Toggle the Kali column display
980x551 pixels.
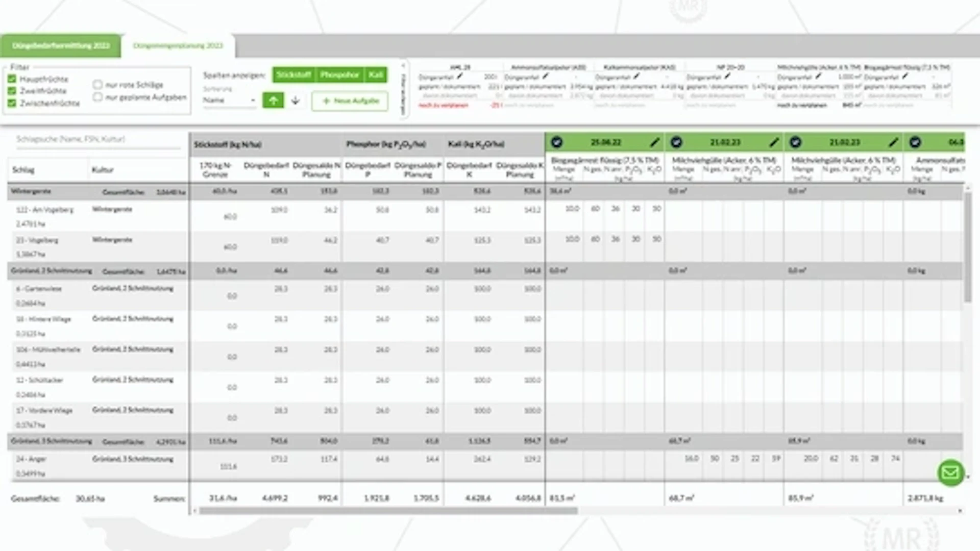coord(376,74)
